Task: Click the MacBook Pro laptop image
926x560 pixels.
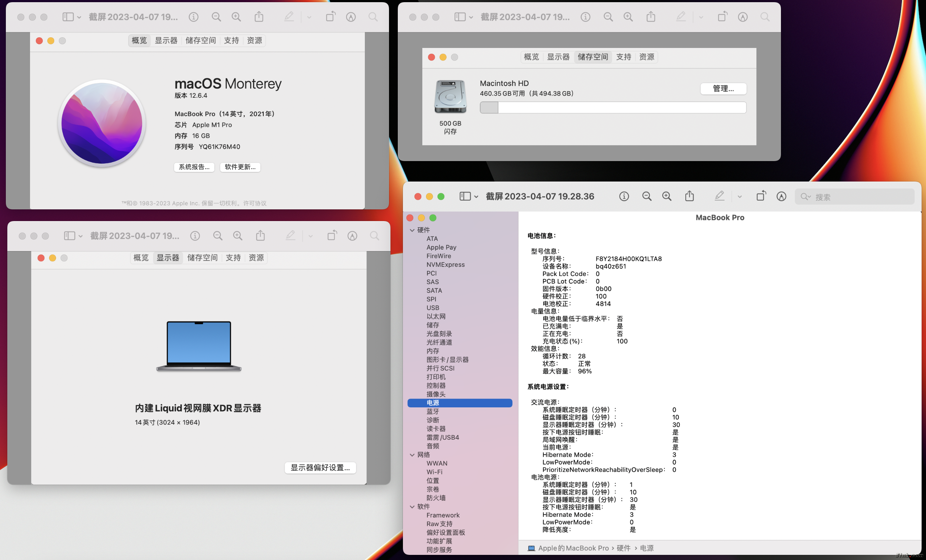Action: [x=199, y=346]
